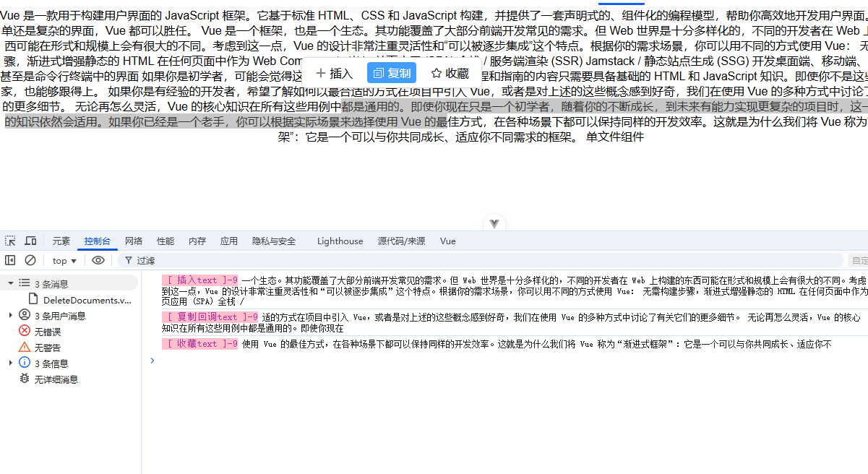
Task: Click the bug verbose icon
Action: pos(25,379)
